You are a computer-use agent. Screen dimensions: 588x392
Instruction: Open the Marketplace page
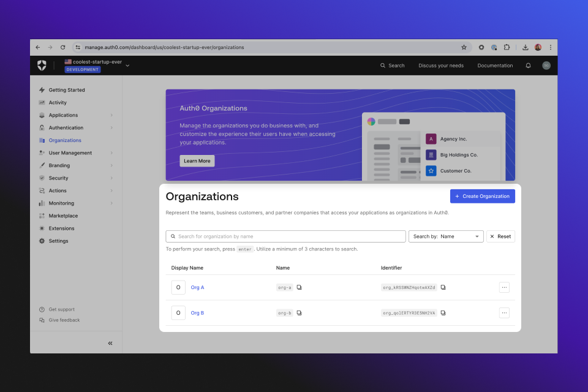click(63, 216)
